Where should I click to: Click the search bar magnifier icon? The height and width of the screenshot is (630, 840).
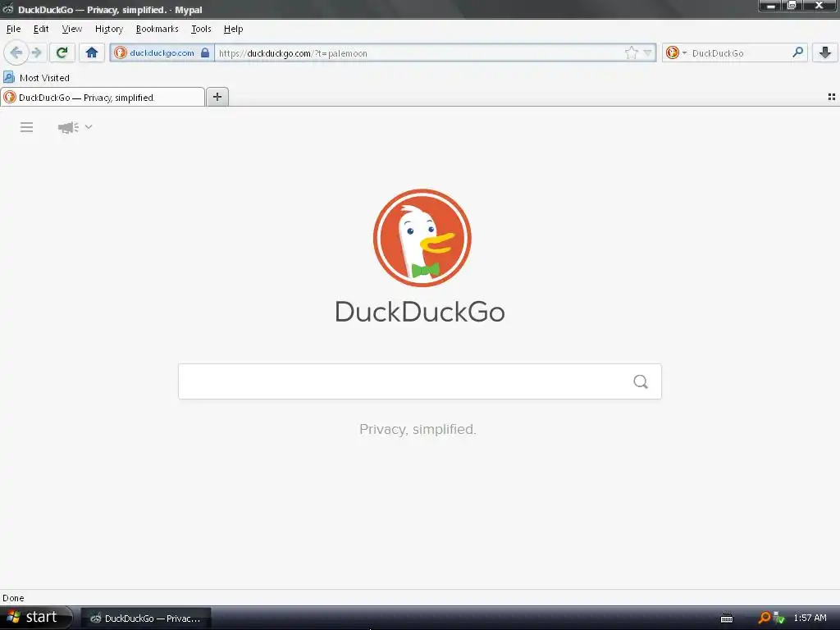click(797, 52)
